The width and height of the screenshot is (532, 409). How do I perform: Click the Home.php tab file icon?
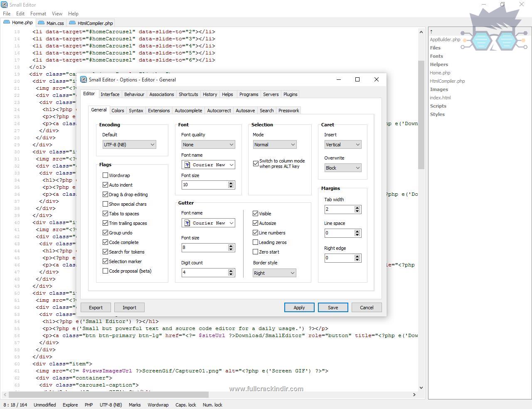click(x=7, y=22)
